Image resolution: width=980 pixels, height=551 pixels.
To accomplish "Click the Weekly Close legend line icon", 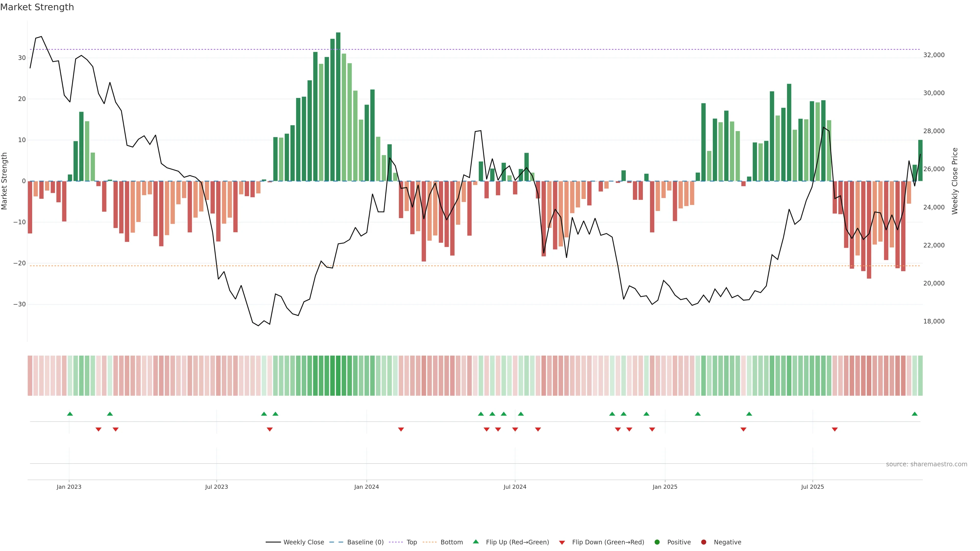I will pos(273,542).
